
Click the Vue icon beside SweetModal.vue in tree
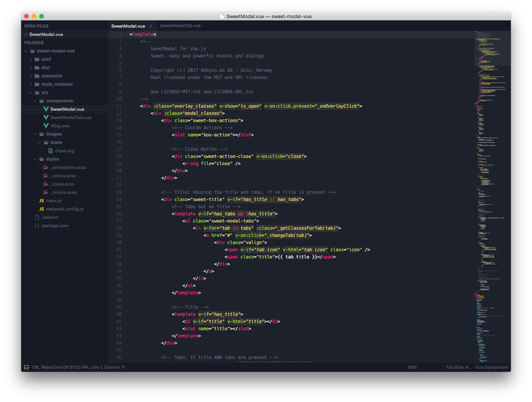(x=46, y=109)
